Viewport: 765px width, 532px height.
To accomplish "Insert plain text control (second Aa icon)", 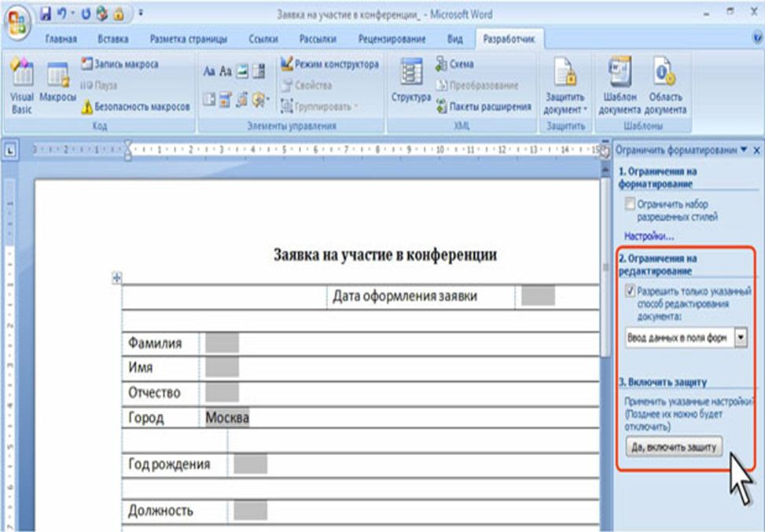I will pos(226,72).
